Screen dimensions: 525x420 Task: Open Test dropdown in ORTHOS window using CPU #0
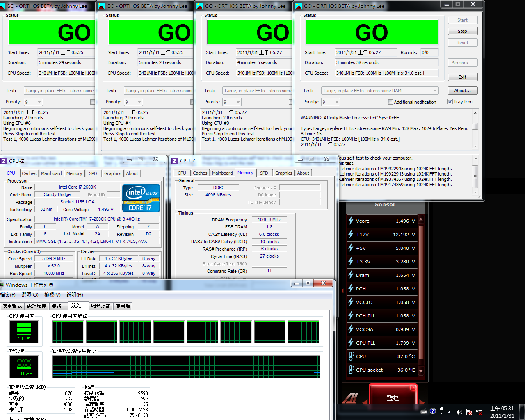pos(258,91)
